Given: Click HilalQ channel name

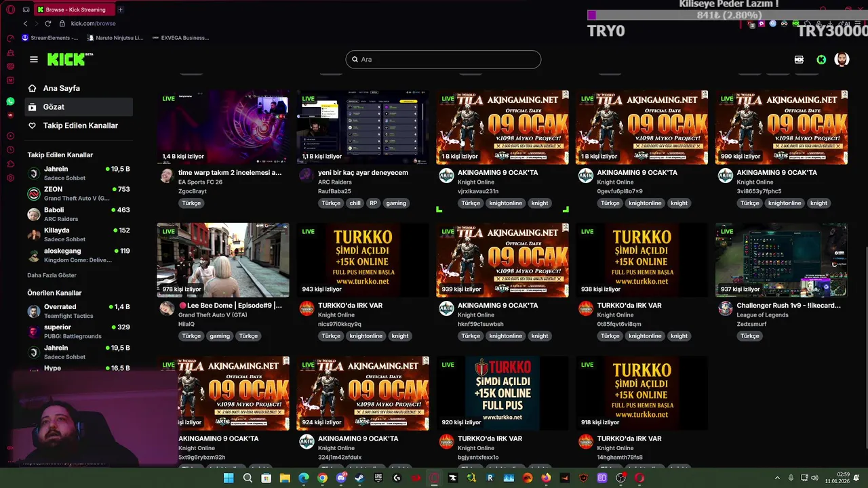Looking at the screenshot, I should 186,324.
